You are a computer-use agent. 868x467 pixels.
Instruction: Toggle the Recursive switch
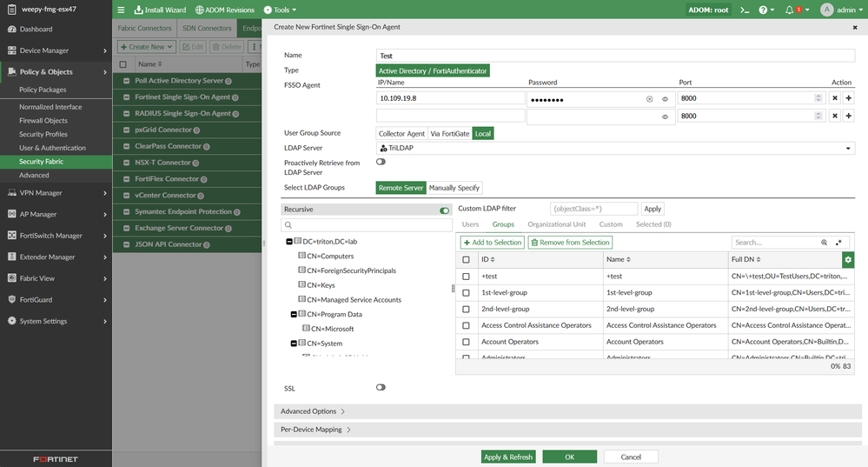coord(445,210)
